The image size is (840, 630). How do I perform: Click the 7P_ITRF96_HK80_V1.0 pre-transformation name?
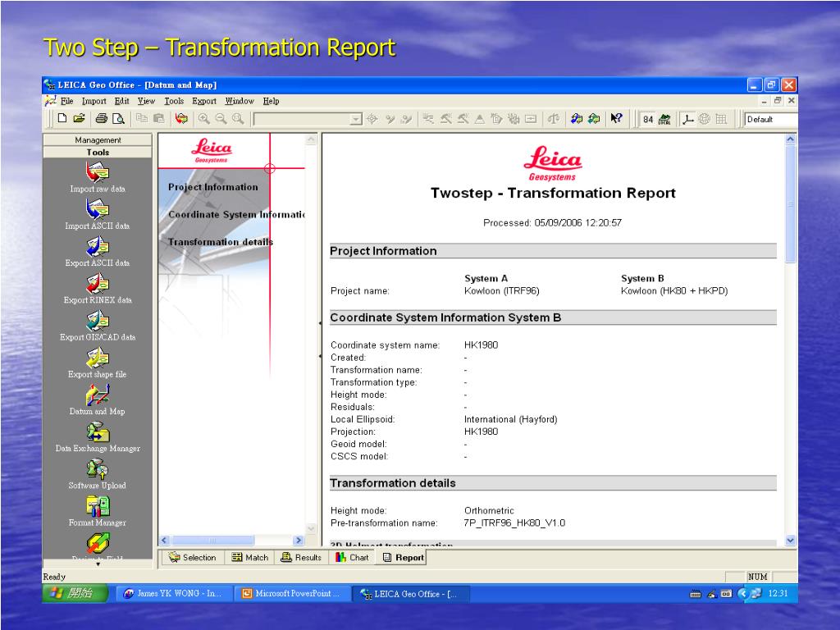[x=514, y=523]
